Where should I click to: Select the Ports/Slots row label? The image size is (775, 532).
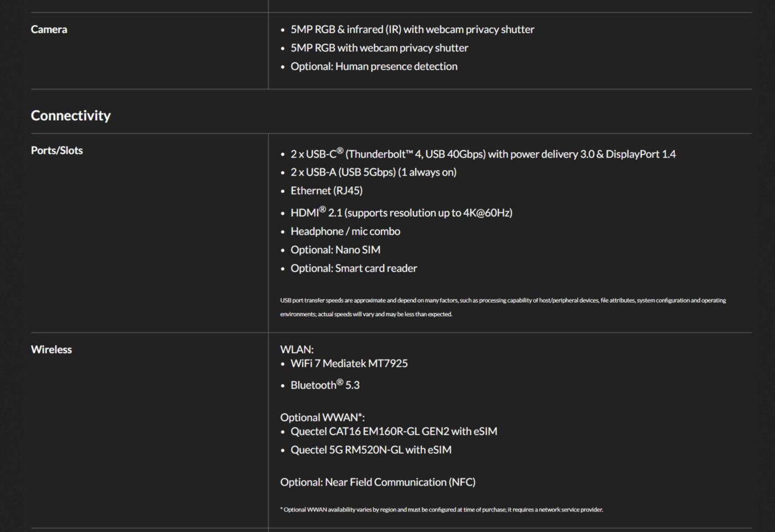coord(57,150)
